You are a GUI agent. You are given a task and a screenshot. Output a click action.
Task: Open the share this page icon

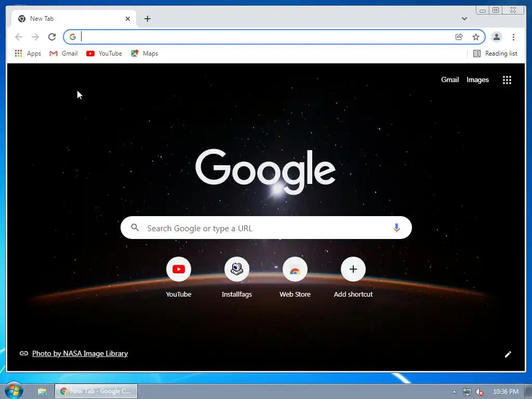(x=459, y=37)
